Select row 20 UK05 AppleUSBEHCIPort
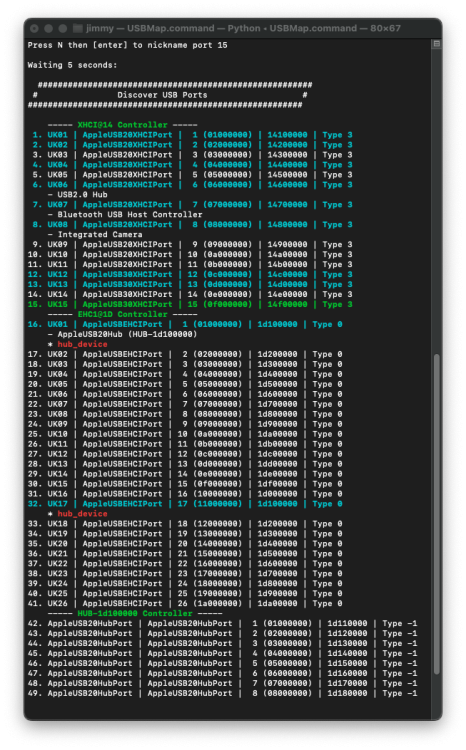 pyautogui.click(x=185, y=384)
